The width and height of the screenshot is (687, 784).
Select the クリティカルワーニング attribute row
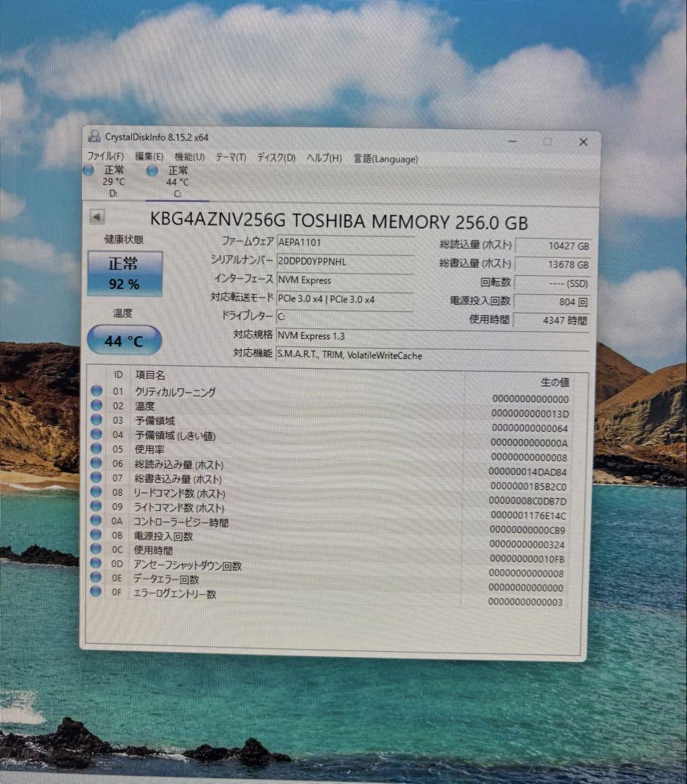(x=330, y=394)
